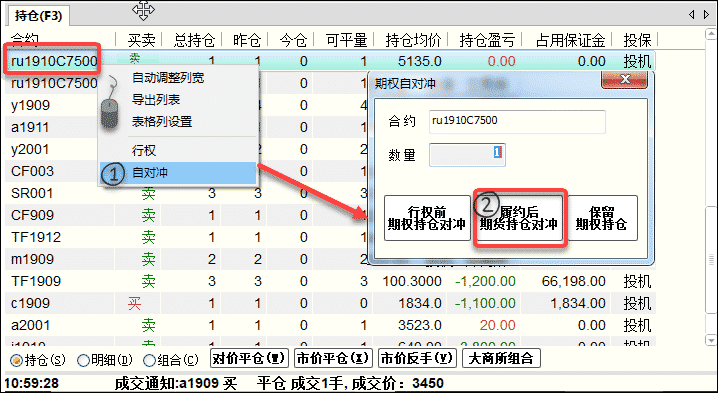Image resolution: width=718 pixels, height=393 pixels.
Task: Click the move cross-arrow icon at top
Action: (x=143, y=11)
